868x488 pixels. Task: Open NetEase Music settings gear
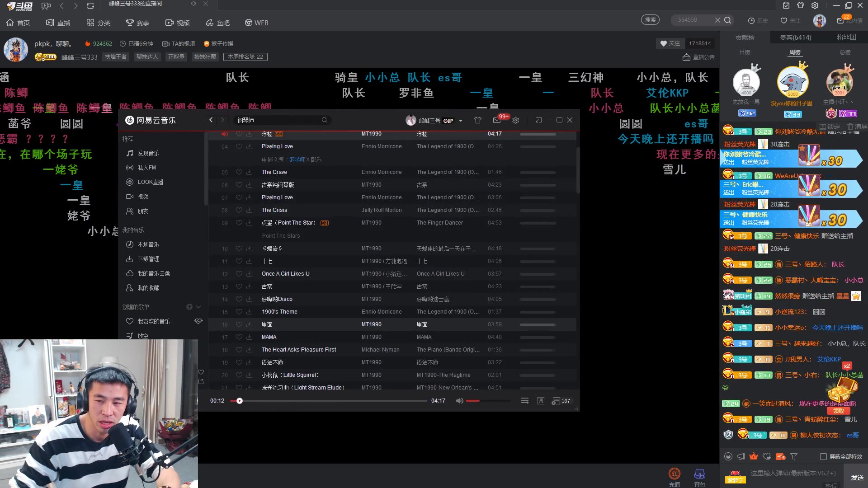[515, 120]
